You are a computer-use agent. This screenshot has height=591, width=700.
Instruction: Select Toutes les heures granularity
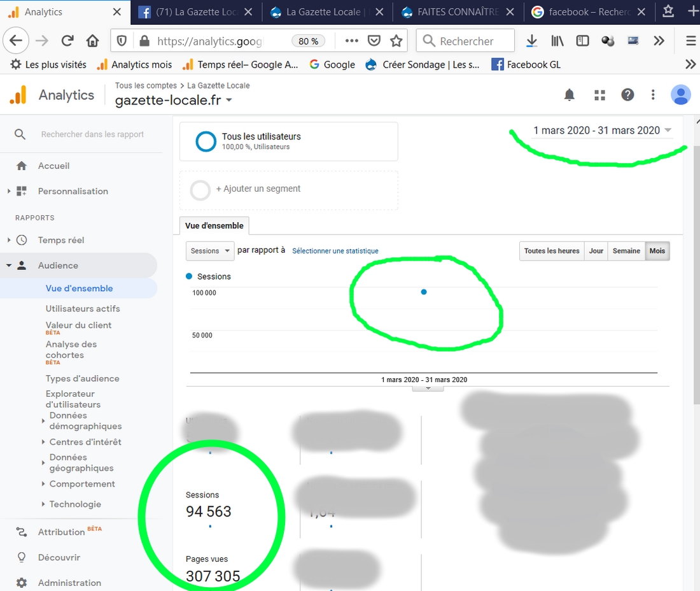click(x=551, y=251)
